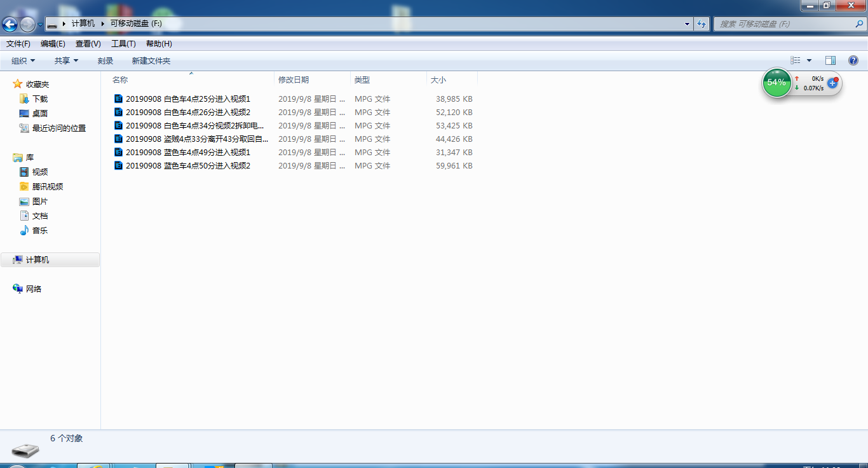The height and width of the screenshot is (468, 868).
Task: Select file 蓝色车4点50分进入视频2
Action: pyautogui.click(x=187, y=166)
